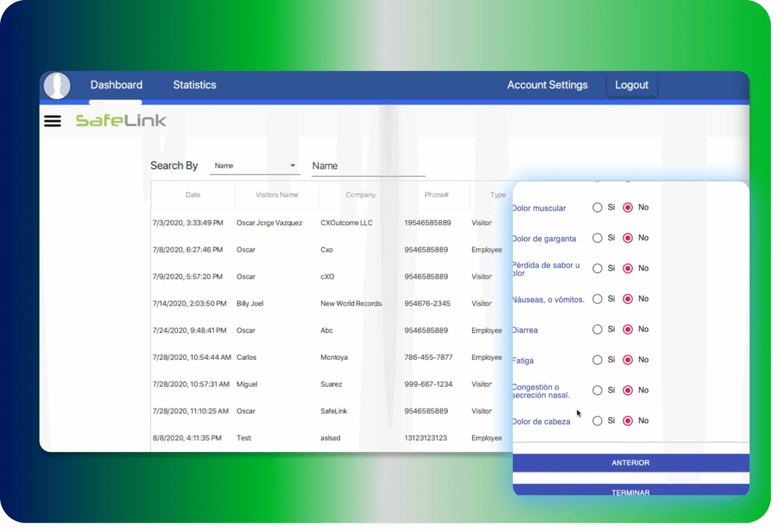Switch to the Dashboard tab

pos(116,85)
